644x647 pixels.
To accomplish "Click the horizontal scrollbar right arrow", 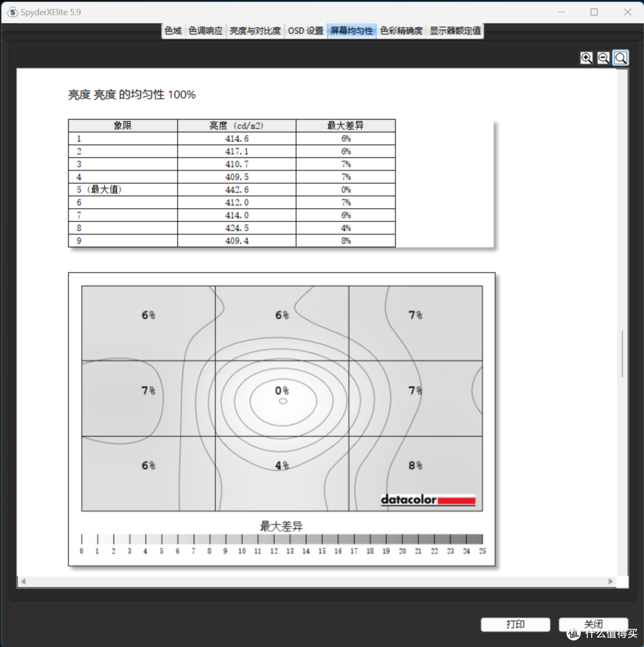I will coord(611,581).
